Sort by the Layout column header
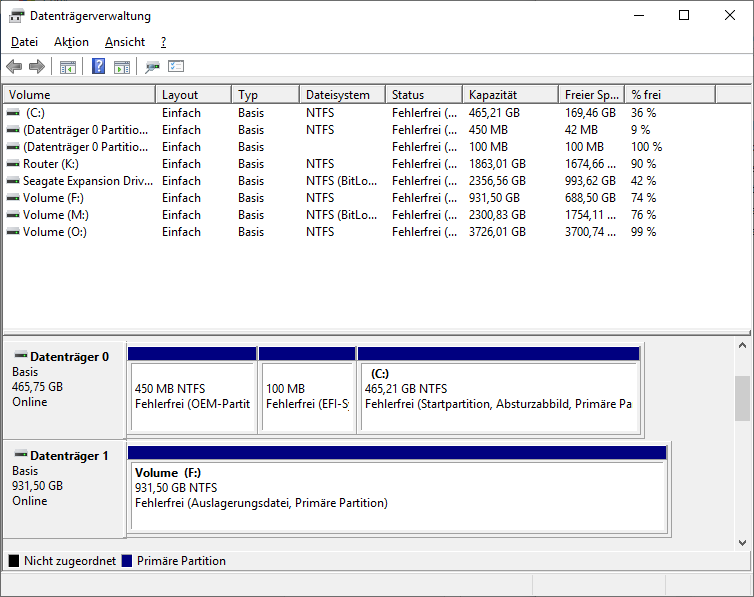The height and width of the screenshot is (597, 754). (194, 95)
